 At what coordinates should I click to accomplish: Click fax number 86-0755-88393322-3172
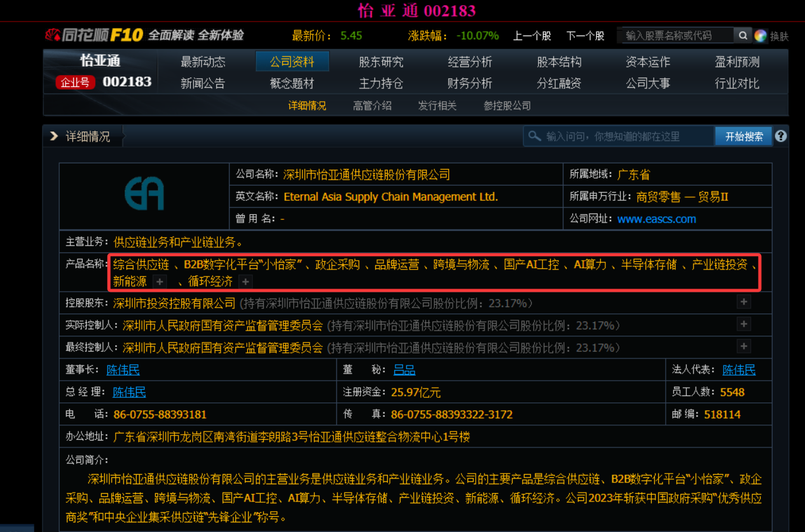click(451, 414)
